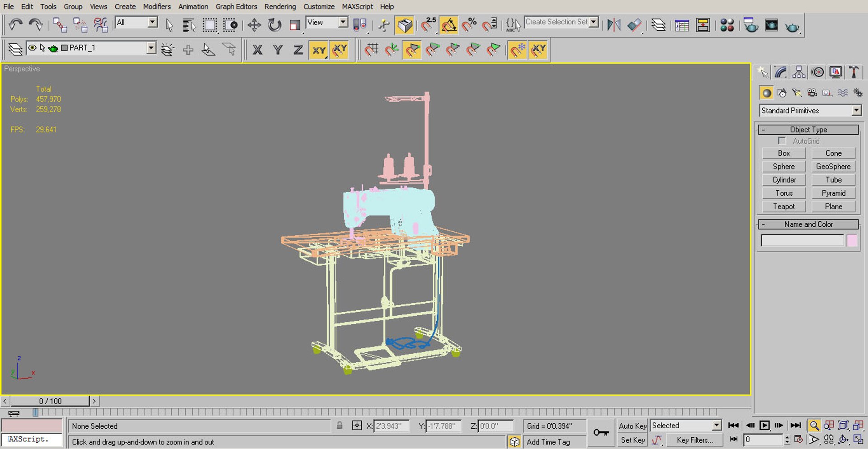The image size is (868, 449).
Task: Toggle Angle Snap on the toolbar
Action: [449, 25]
